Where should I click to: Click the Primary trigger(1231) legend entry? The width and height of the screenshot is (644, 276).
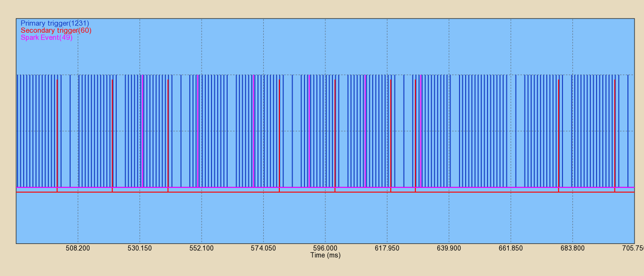55,23
